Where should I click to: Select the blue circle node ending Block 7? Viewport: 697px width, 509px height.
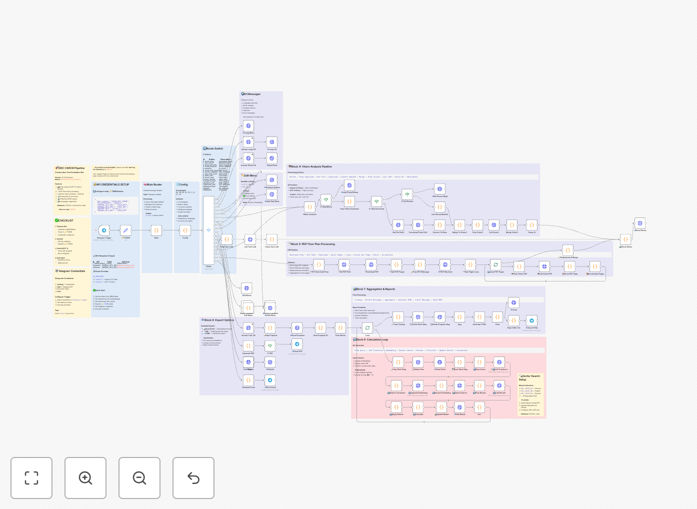pos(532,321)
